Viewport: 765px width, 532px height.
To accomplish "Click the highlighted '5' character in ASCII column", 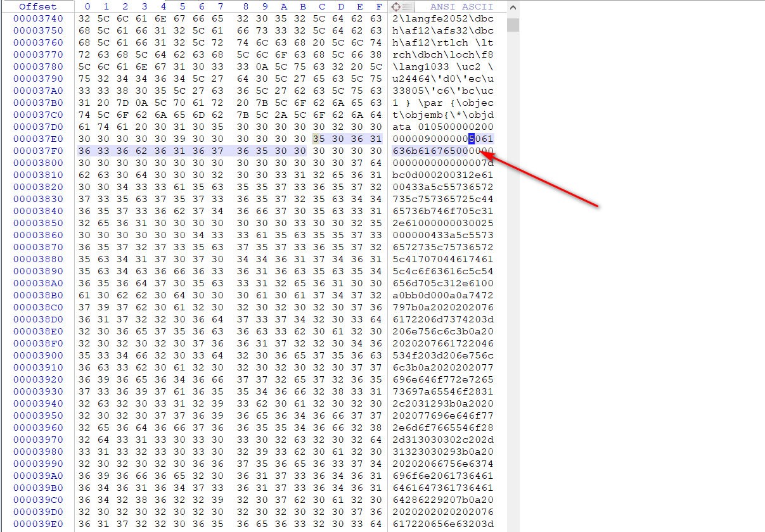I will click(471, 139).
